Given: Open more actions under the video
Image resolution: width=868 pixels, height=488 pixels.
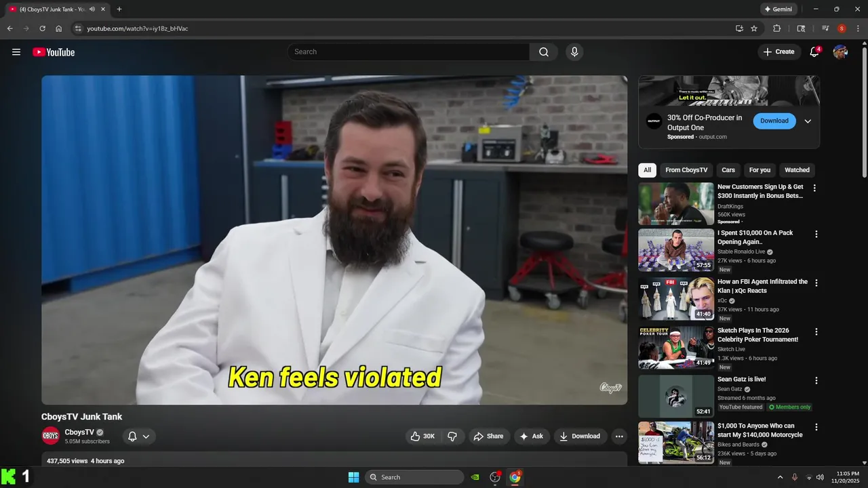Looking at the screenshot, I should coord(619,436).
